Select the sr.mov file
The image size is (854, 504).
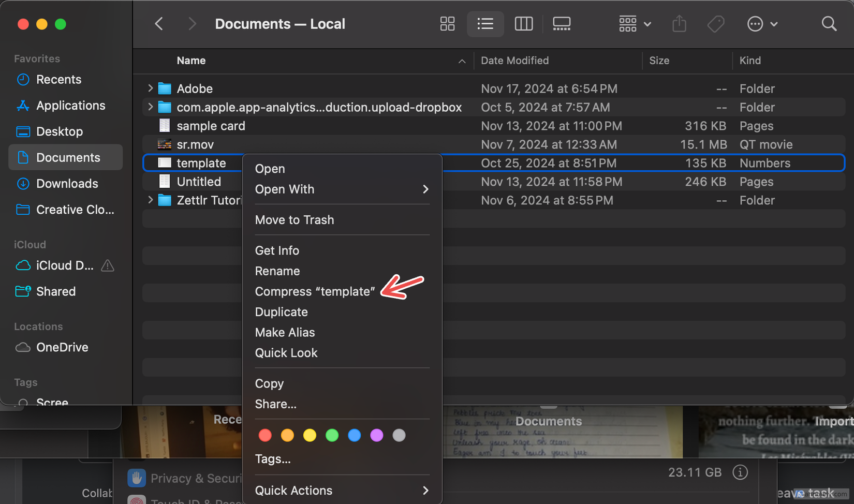tap(196, 144)
